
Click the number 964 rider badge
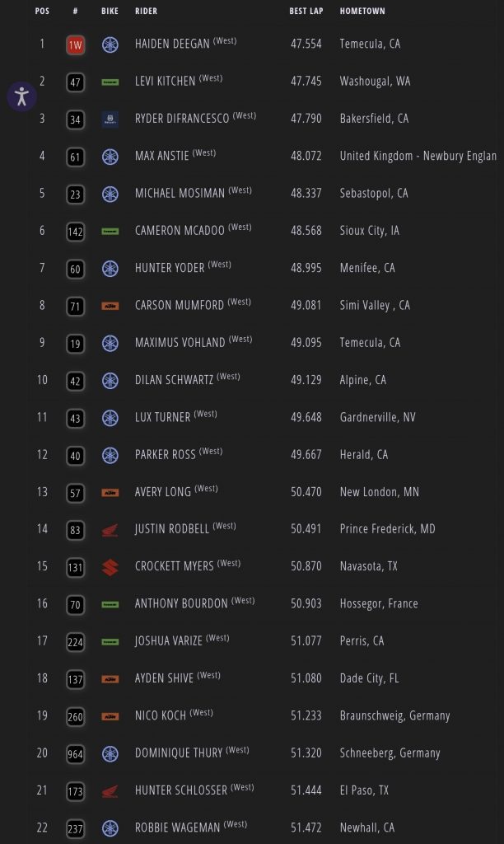click(75, 753)
